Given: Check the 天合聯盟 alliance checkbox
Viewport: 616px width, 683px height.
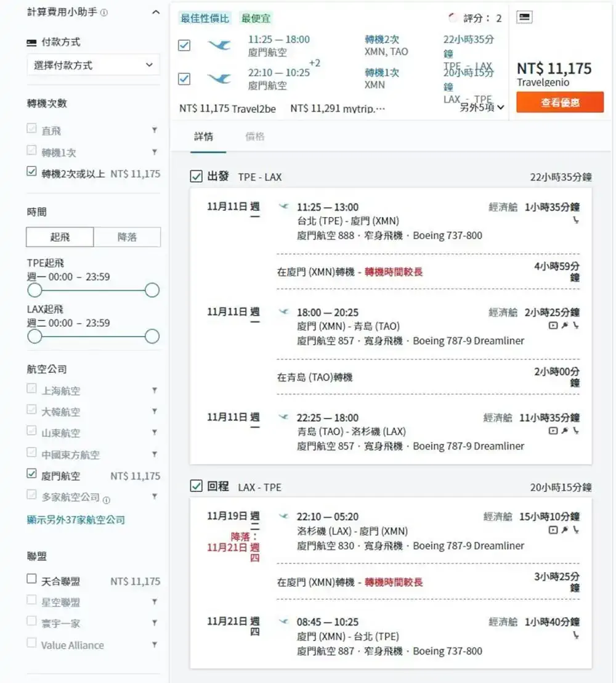Looking at the screenshot, I should point(31,579).
